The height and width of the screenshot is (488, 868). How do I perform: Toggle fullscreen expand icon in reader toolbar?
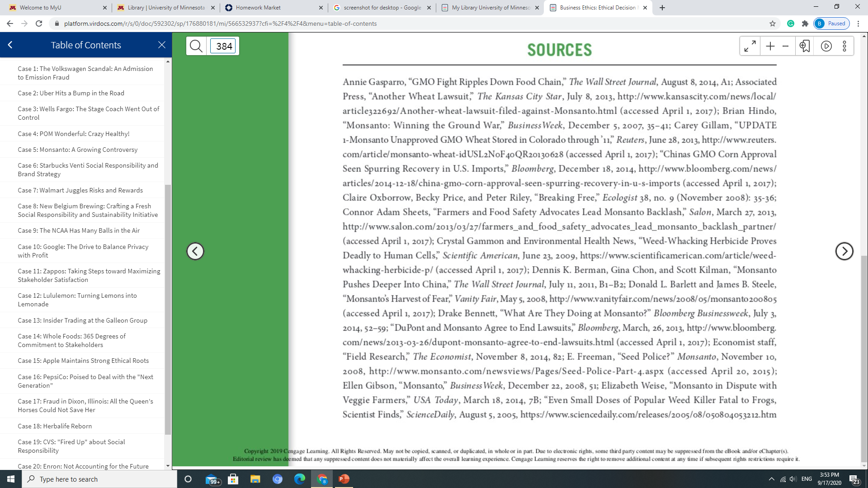[750, 46]
